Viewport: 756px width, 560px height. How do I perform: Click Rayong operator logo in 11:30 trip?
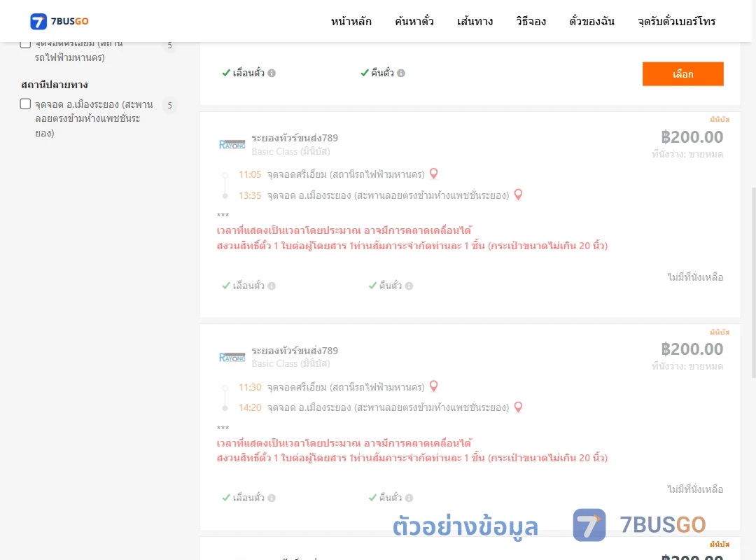[232, 358]
